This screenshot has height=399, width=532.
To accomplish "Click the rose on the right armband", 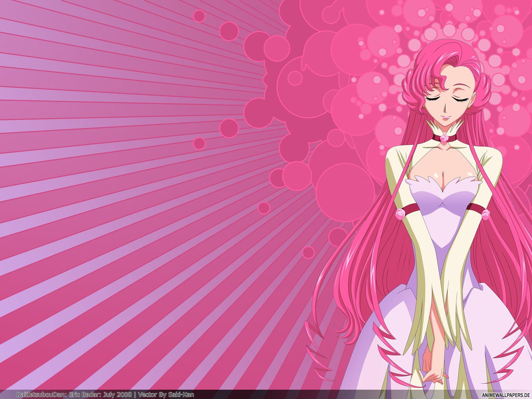I will (486, 213).
